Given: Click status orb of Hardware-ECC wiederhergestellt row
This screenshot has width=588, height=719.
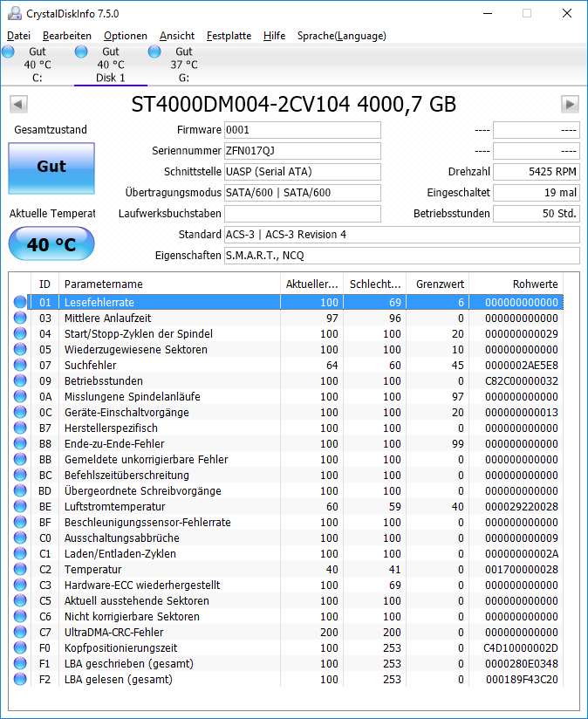Looking at the screenshot, I should (x=20, y=585).
